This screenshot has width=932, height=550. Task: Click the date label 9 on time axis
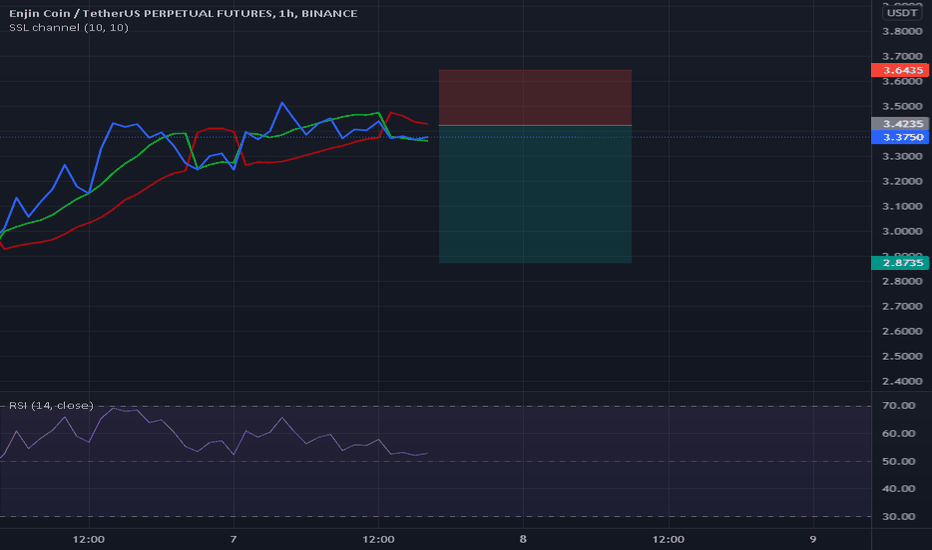(x=813, y=539)
